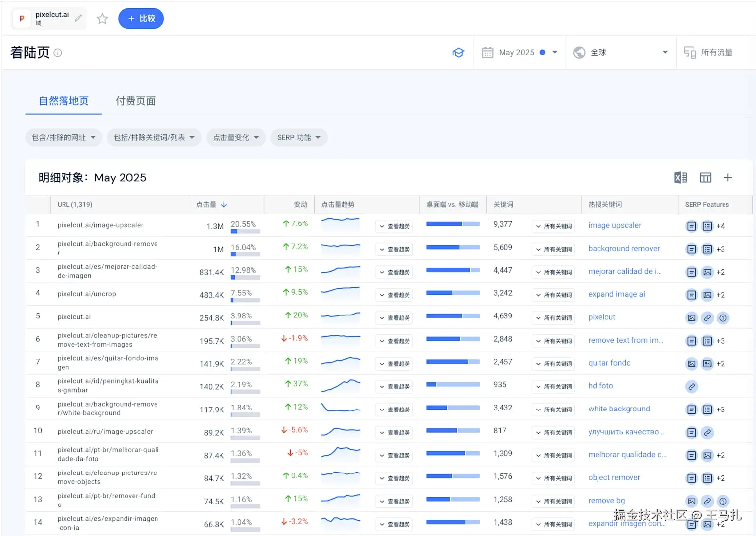756x536 pixels.
Task: Open the 包含/排除的网址 filter dropdown
Action: [x=64, y=137]
